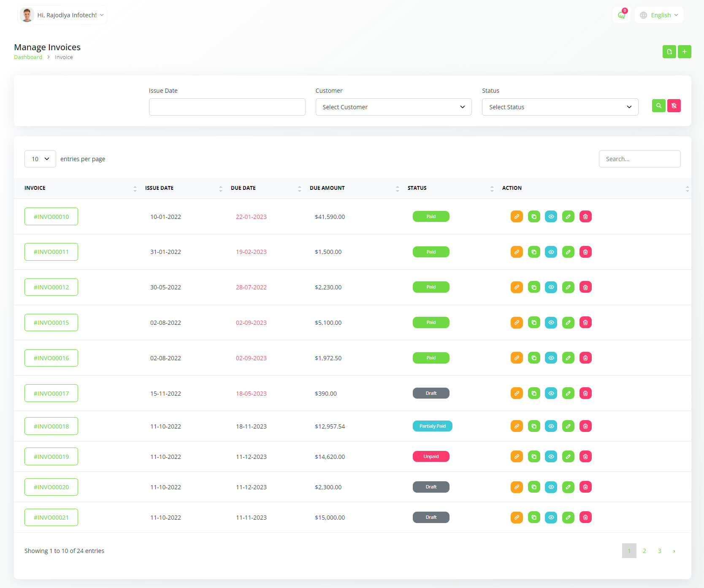Go to page 2 of invoices
The width and height of the screenshot is (704, 588).
coord(644,551)
